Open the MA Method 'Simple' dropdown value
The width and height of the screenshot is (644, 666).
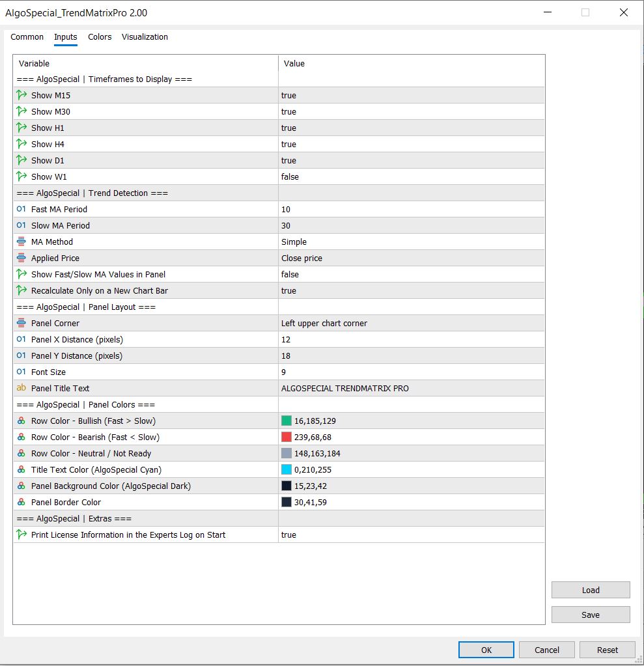[x=411, y=242]
